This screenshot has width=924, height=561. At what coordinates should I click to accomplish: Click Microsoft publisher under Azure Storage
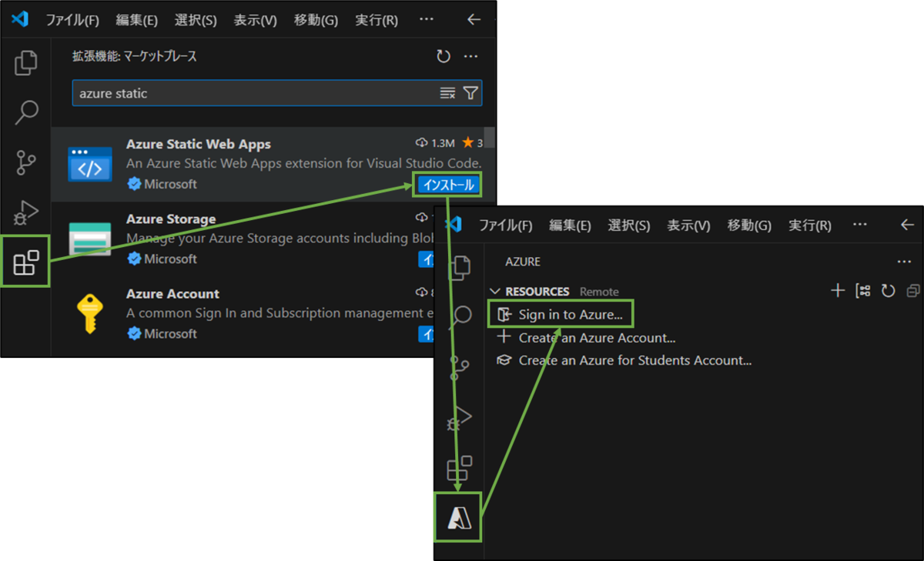pyautogui.click(x=170, y=259)
